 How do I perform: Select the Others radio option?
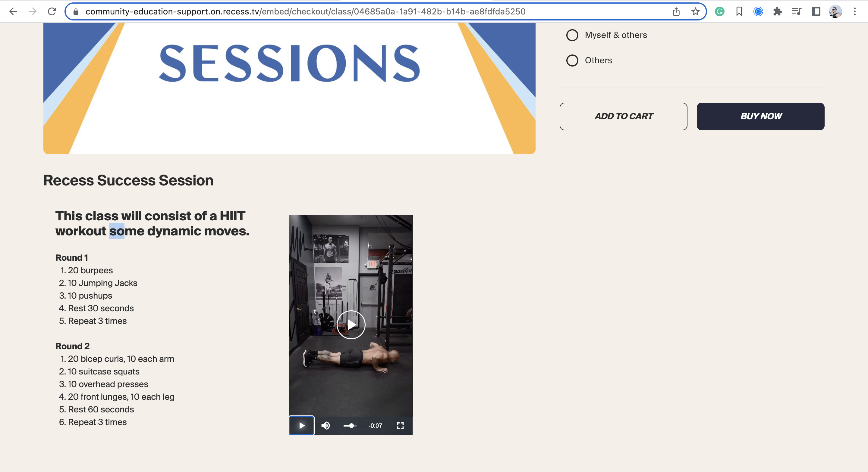572,60
